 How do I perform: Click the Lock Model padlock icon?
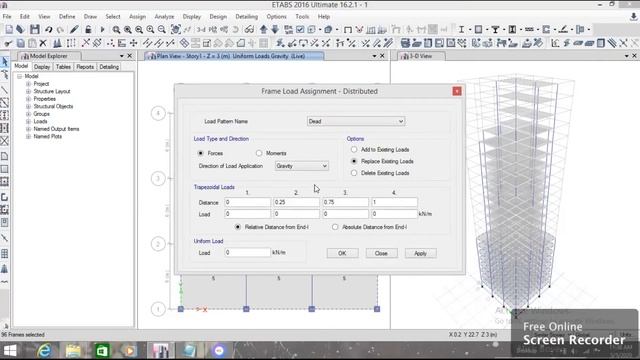click(88, 29)
